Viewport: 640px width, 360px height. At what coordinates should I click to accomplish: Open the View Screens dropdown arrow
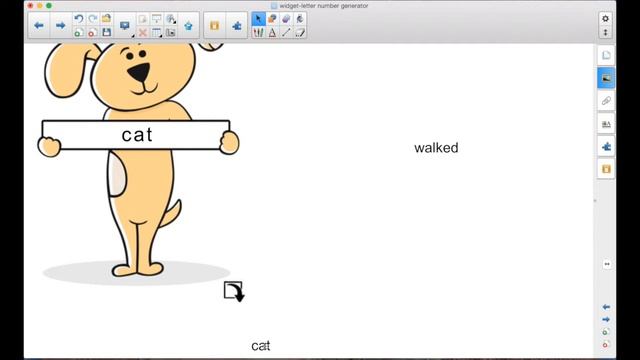[x=133, y=36]
